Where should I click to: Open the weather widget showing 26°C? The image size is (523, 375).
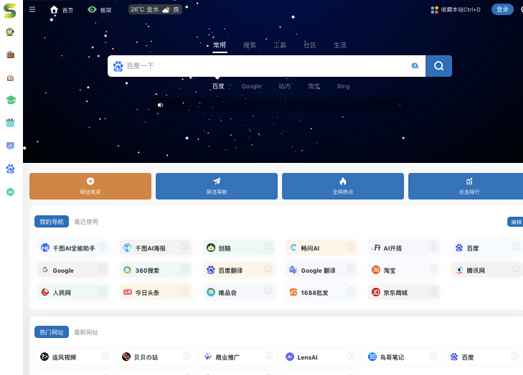tap(155, 9)
